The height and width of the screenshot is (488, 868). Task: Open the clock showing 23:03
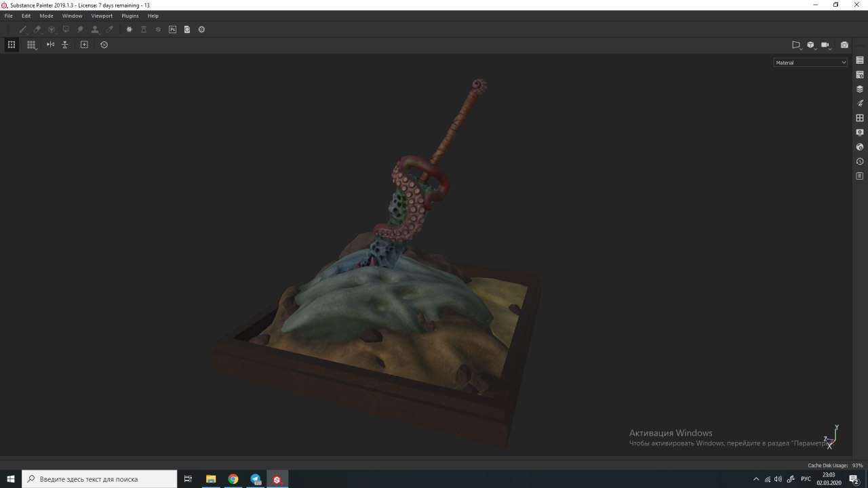[x=829, y=479]
